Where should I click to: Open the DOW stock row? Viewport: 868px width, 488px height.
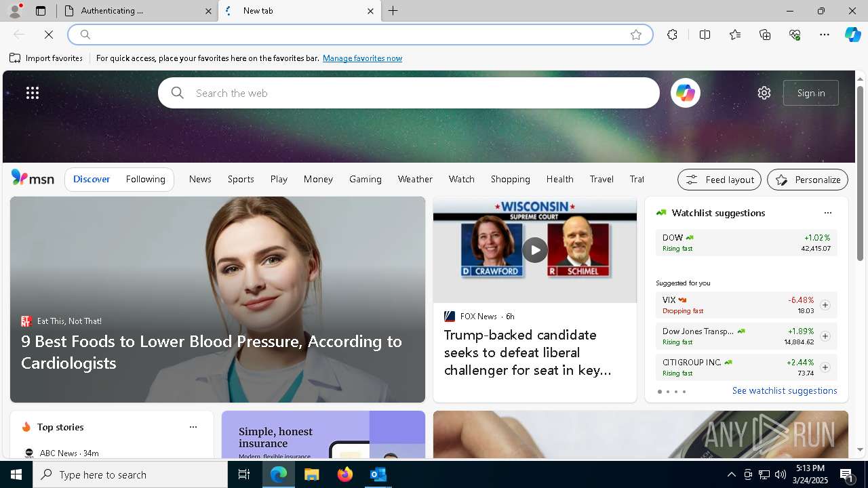746,243
